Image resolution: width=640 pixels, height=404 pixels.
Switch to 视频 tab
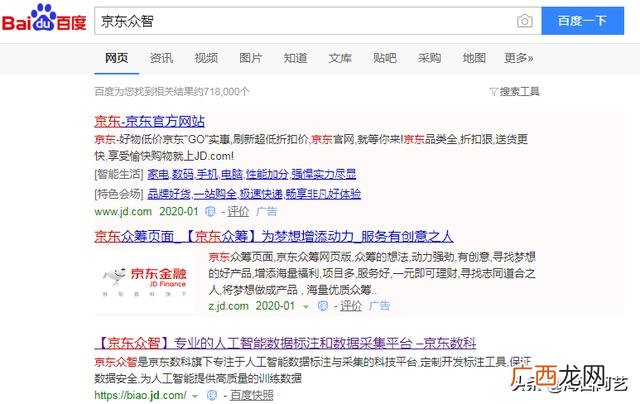[206, 58]
